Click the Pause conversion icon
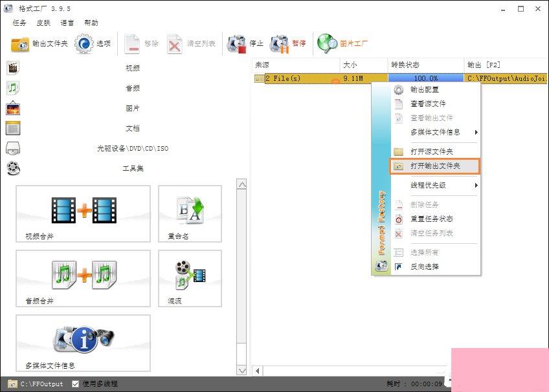The image size is (549, 392). pyautogui.click(x=280, y=44)
